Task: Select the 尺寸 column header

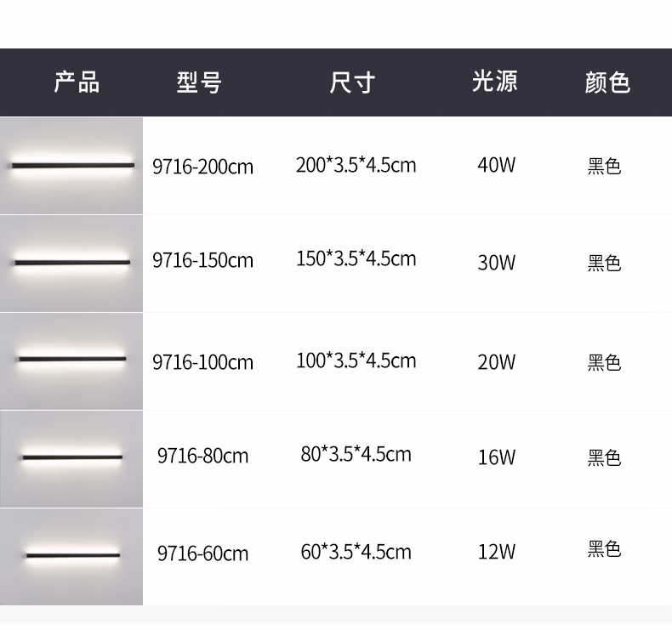Action: [x=352, y=82]
